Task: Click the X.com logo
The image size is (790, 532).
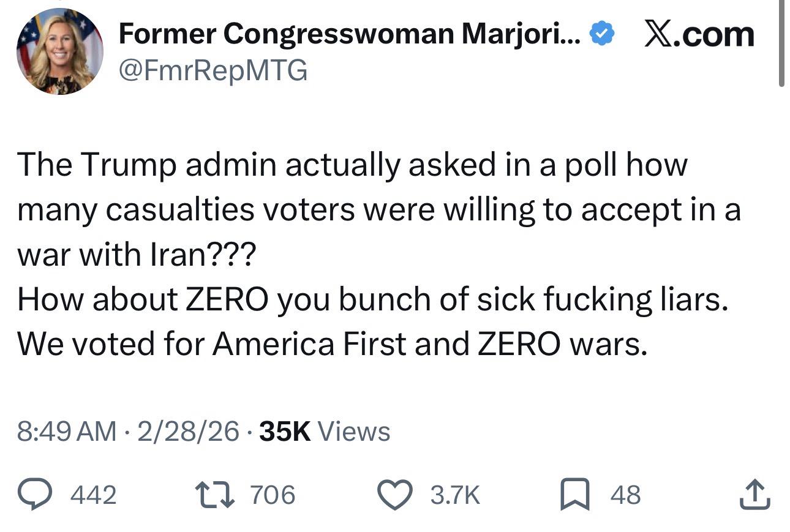Action: pos(699,35)
